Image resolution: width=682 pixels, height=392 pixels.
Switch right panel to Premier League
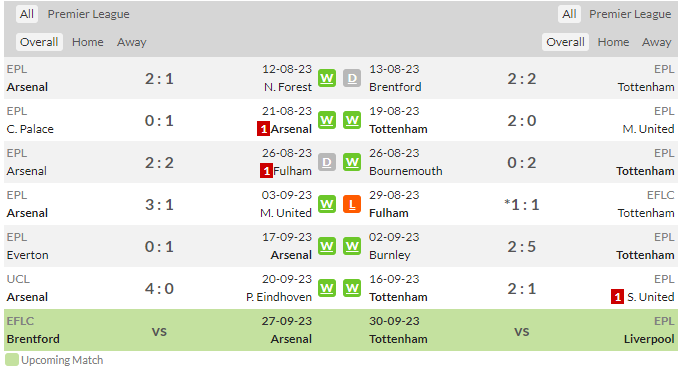630,14
